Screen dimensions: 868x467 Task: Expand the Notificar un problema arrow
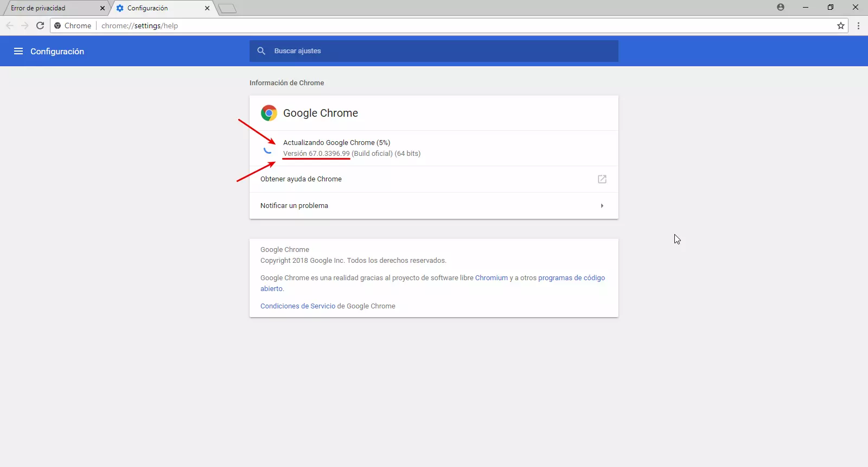[602, 206]
